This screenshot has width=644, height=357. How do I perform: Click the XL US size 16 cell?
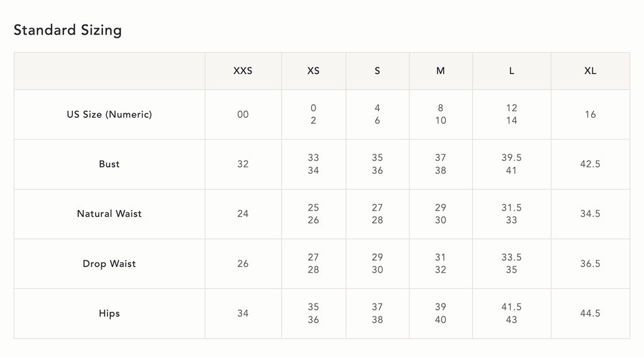[x=590, y=114]
